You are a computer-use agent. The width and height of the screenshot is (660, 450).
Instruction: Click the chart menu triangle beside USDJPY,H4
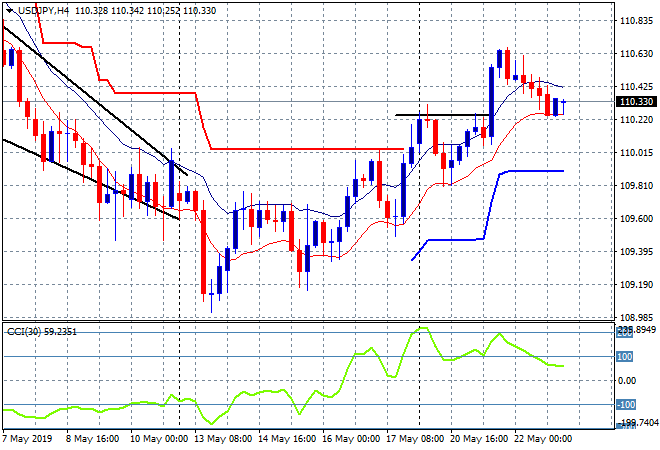coord(9,11)
